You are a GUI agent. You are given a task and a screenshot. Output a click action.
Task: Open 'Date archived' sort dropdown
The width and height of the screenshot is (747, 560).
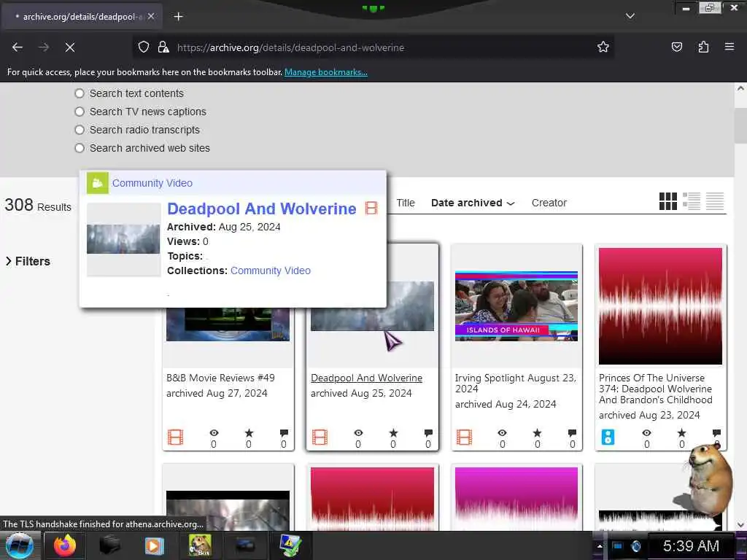coord(473,203)
